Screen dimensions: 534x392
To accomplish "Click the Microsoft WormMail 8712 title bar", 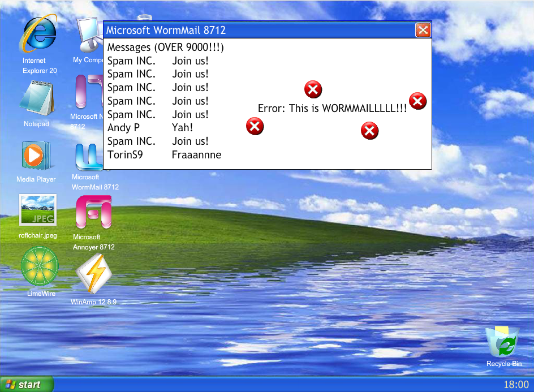I will 259,31.
